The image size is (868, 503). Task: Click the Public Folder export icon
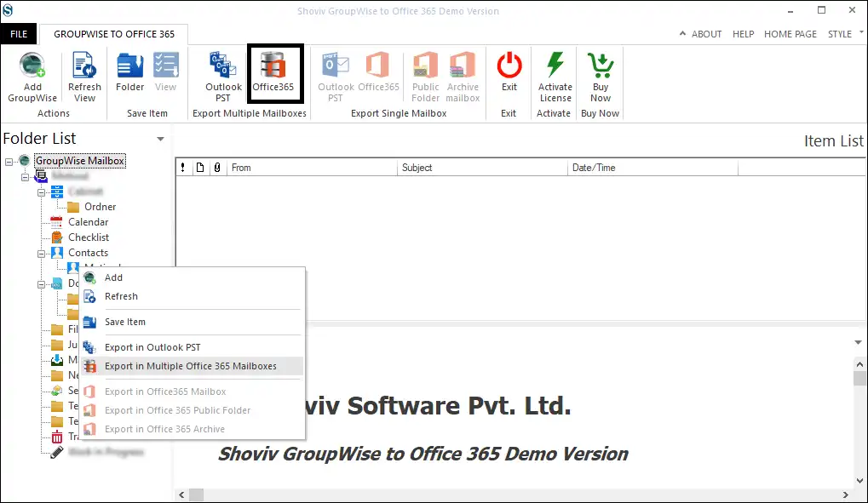click(425, 65)
